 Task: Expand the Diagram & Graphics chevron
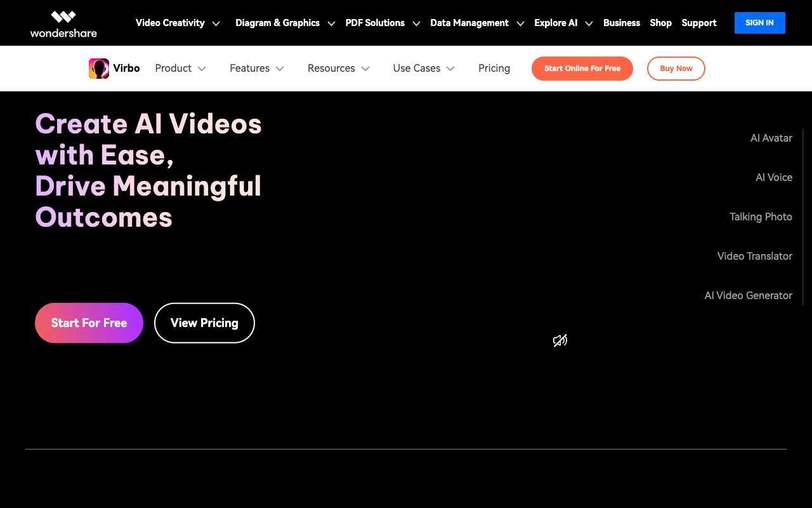[x=331, y=23]
